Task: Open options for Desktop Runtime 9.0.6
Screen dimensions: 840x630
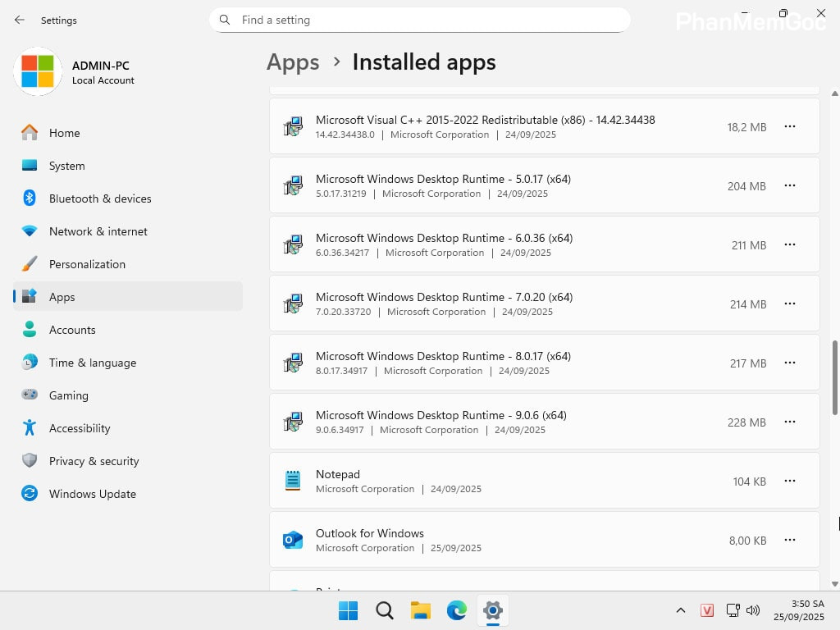Action: pyautogui.click(x=790, y=422)
